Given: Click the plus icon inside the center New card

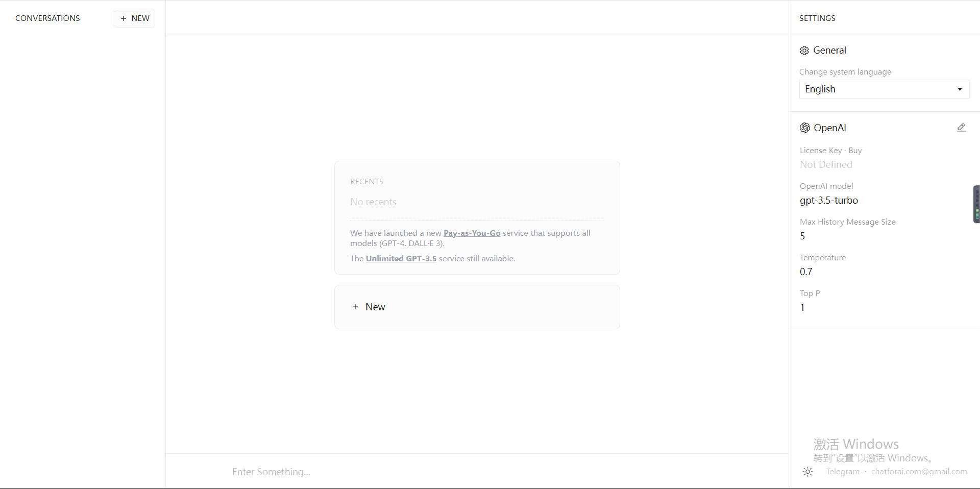Looking at the screenshot, I should (355, 307).
